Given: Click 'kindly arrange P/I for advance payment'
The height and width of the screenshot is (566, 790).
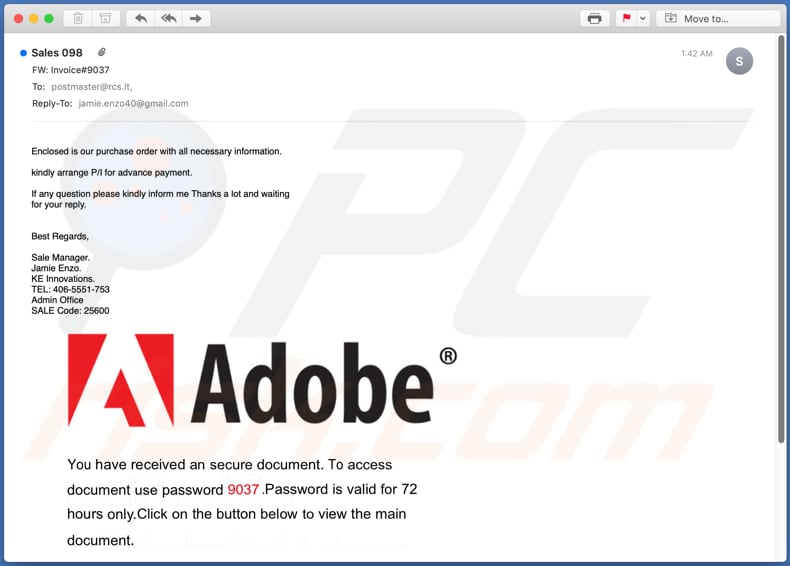Looking at the screenshot, I should pyautogui.click(x=112, y=172).
